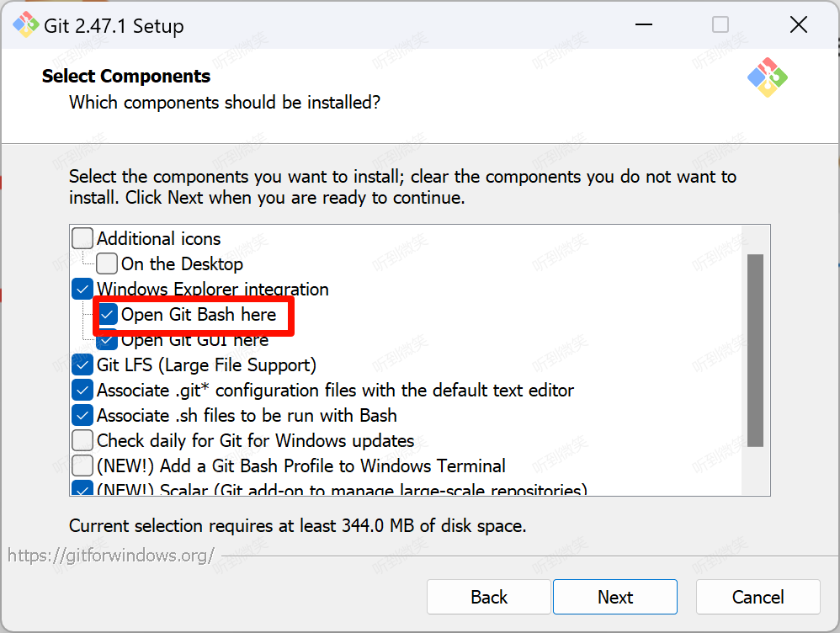Close the Git Setup window
This screenshot has width=840, height=633.
coord(798,24)
